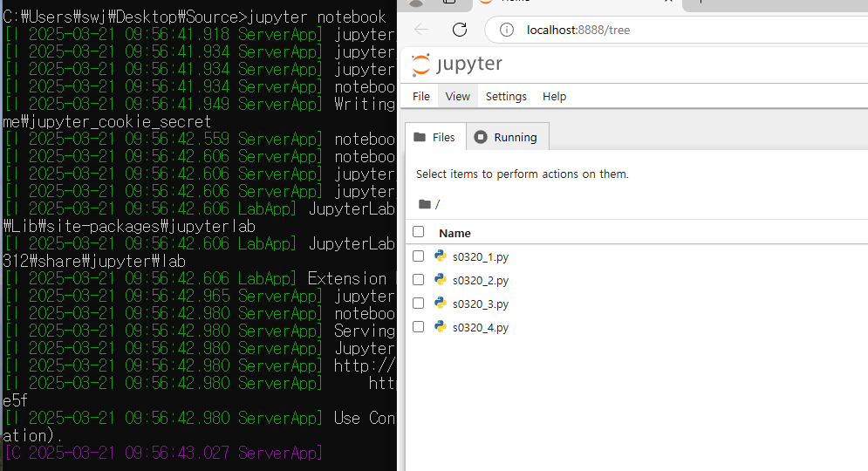Click the Jupyter logo

457,65
